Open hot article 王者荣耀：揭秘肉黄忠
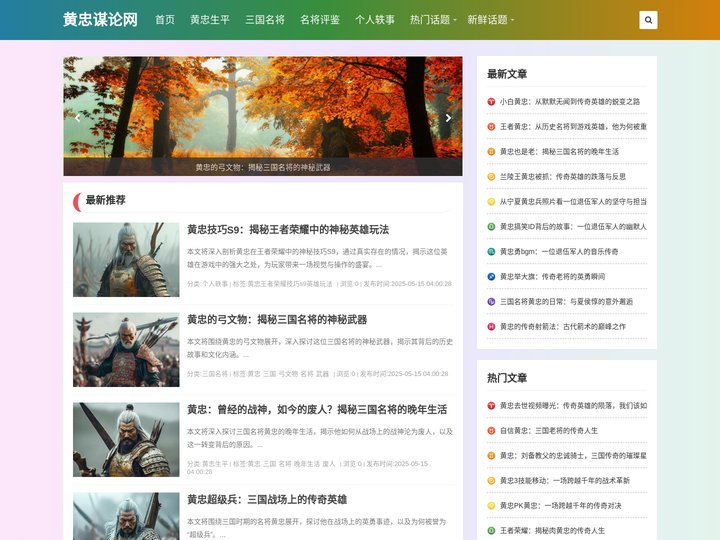 [x=552, y=531]
